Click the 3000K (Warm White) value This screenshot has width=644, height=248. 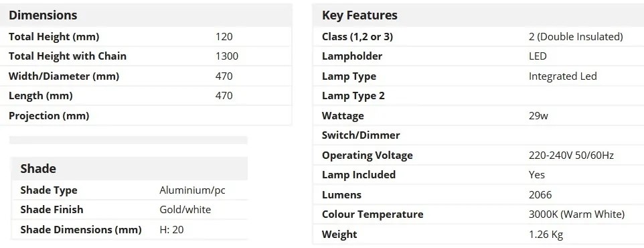576,214
